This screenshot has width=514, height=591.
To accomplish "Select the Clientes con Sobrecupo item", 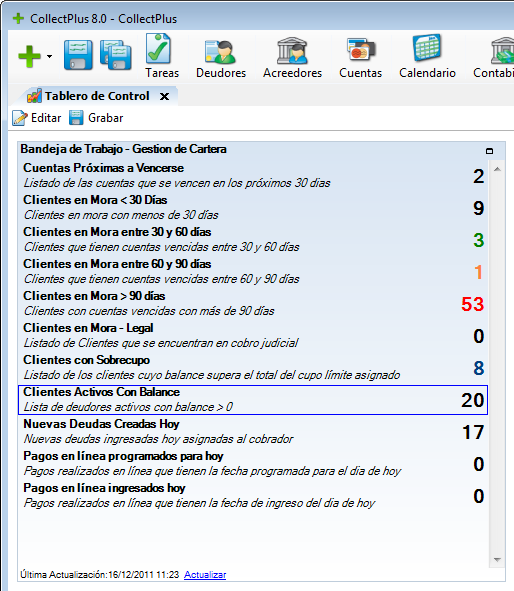I will [x=253, y=367].
